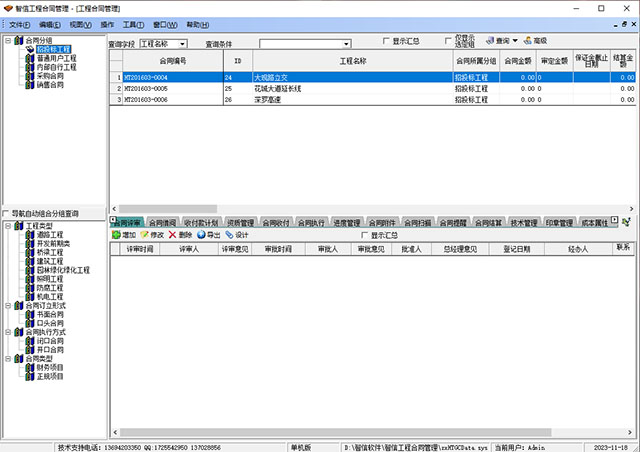Check 导航自动结合分组查询 option

(x=5, y=214)
